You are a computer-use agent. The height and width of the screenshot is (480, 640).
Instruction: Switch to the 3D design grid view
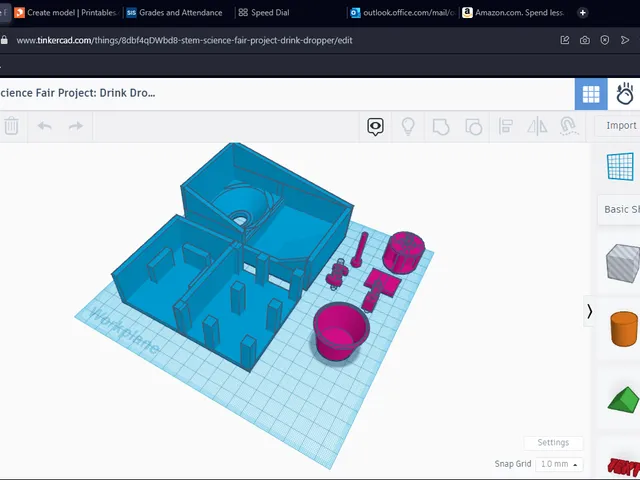pyautogui.click(x=591, y=94)
